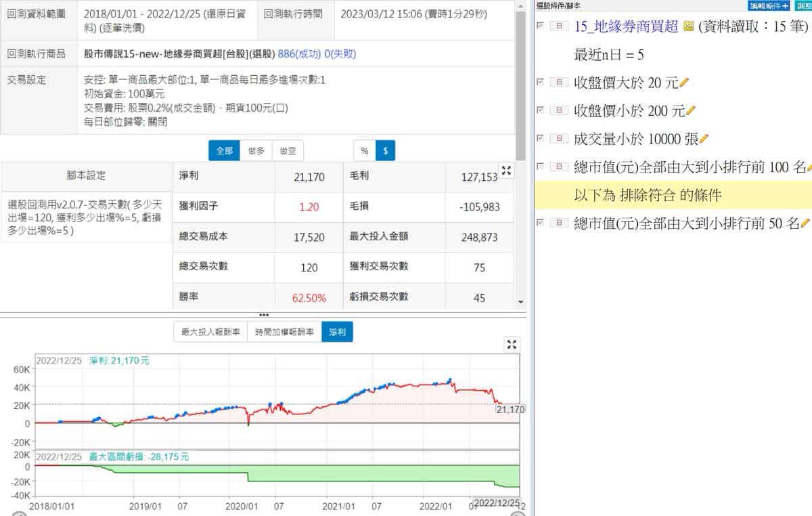Edit the 收盤價小於 200 元 condition pencil
The height and width of the screenshot is (516, 812).
691,111
